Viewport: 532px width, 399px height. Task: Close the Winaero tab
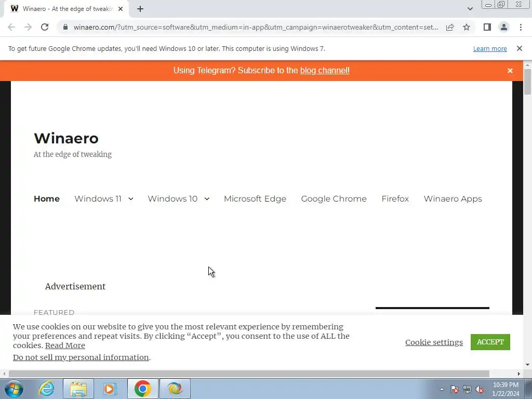tap(121, 9)
